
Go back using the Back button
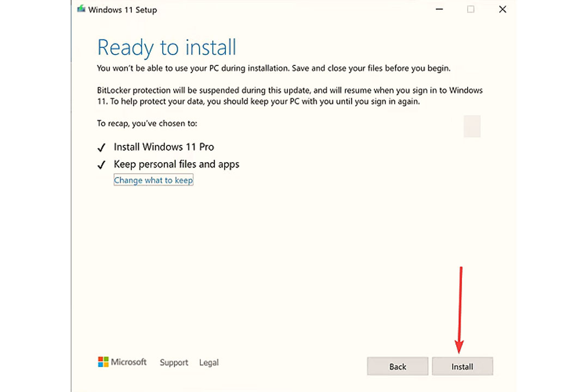(x=397, y=366)
